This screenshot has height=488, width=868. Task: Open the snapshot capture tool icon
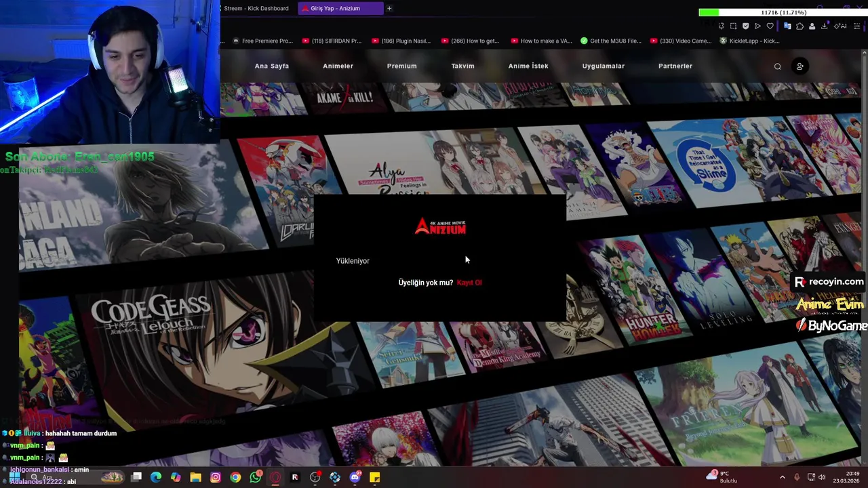pos(733,26)
